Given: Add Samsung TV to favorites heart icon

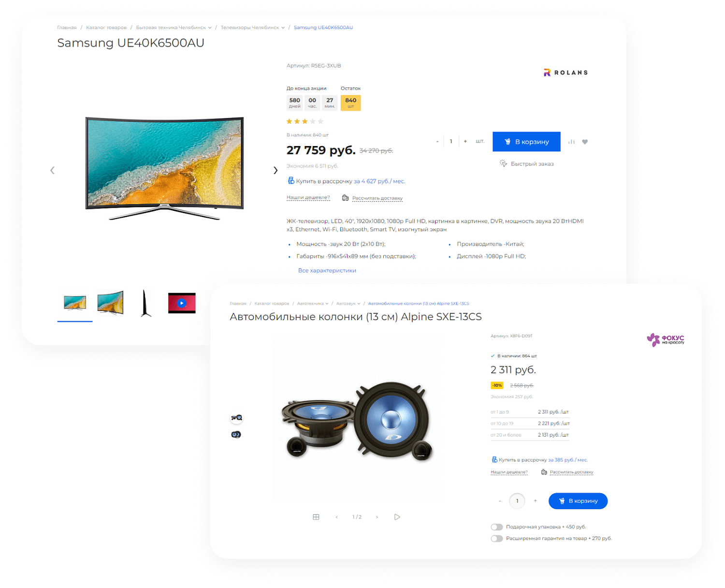Looking at the screenshot, I should pyautogui.click(x=585, y=142).
